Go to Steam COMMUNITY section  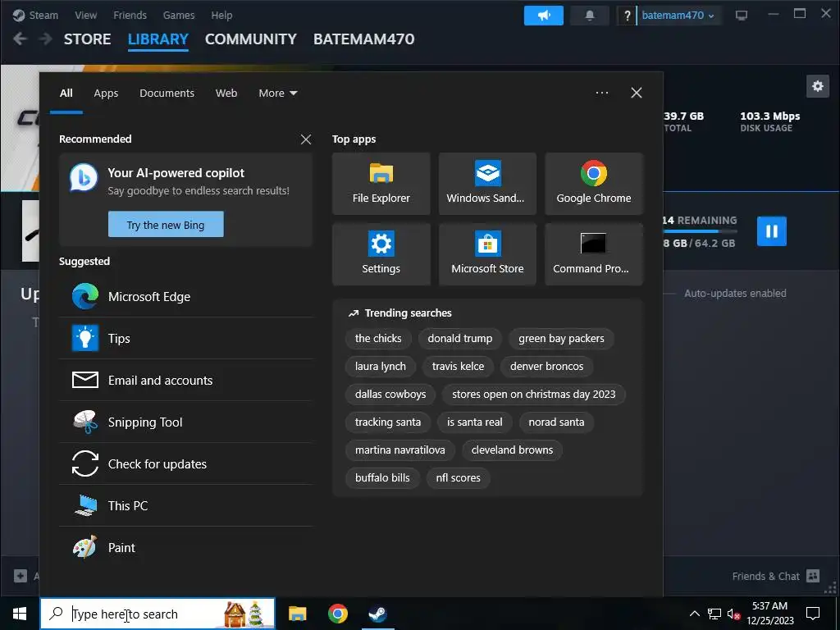[x=251, y=39]
